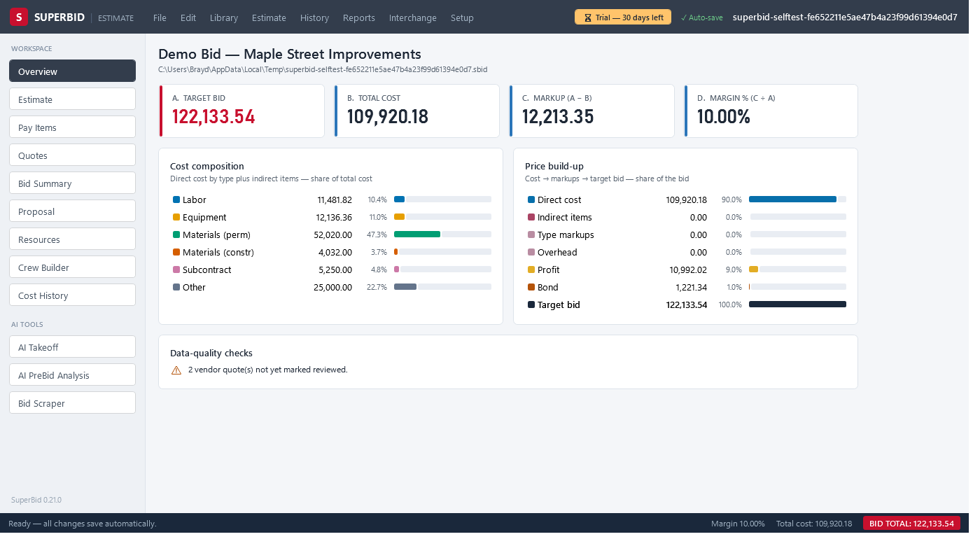Click the Total Cost card

417,111
